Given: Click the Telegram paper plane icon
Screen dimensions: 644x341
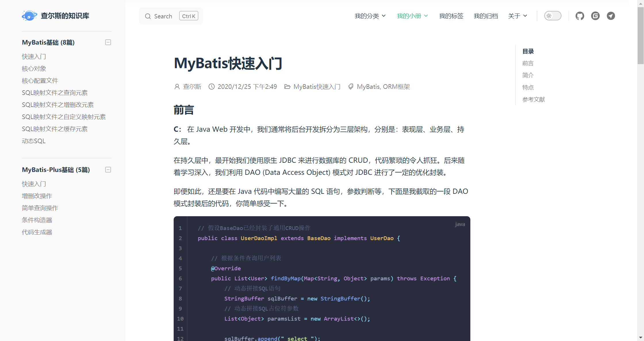Looking at the screenshot, I should 611,16.
